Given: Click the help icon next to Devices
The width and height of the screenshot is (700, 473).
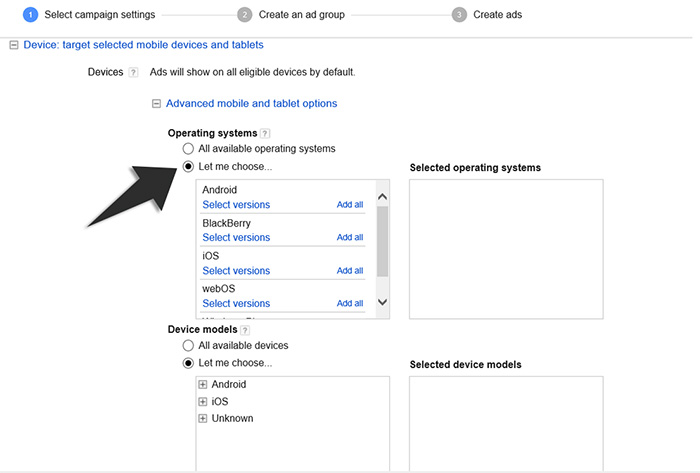Looking at the screenshot, I should (x=133, y=73).
